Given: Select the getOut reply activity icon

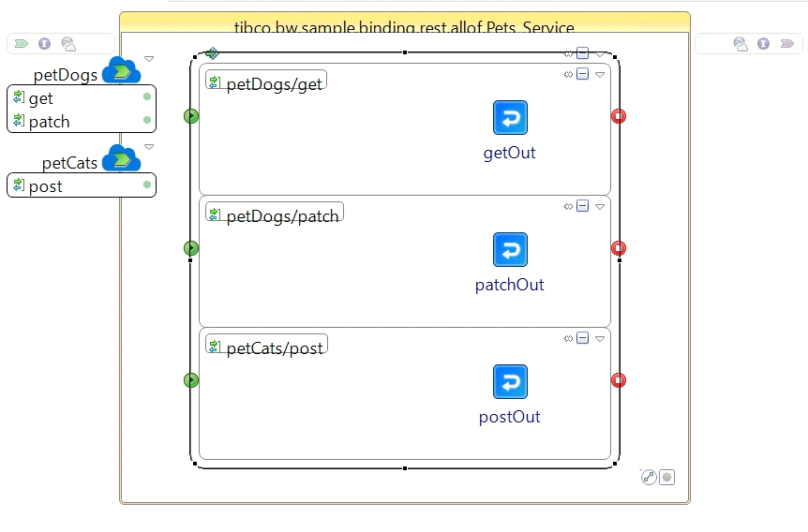Looking at the screenshot, I should [x=510, y=118].
